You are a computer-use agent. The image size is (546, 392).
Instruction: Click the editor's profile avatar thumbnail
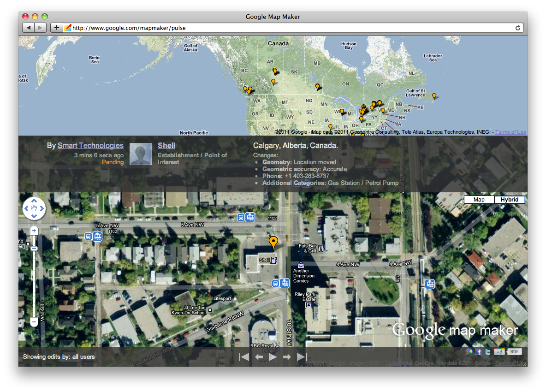pos(141,154)
